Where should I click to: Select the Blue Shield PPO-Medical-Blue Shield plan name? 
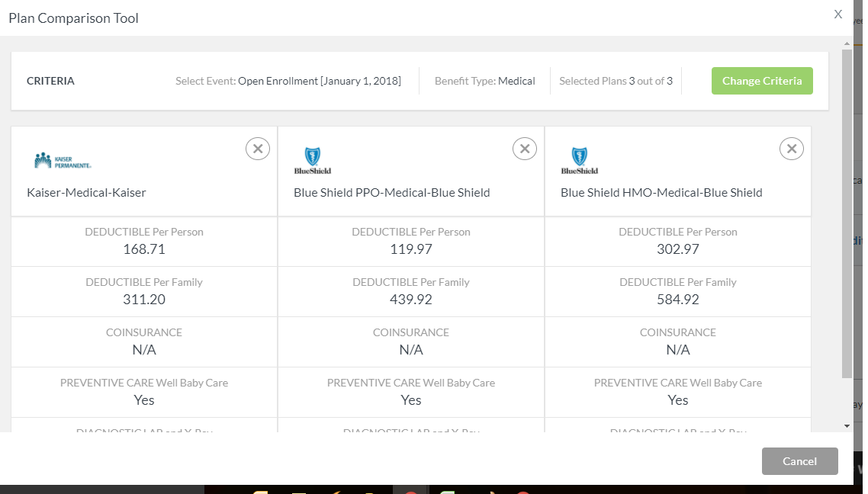pos(392,193)
